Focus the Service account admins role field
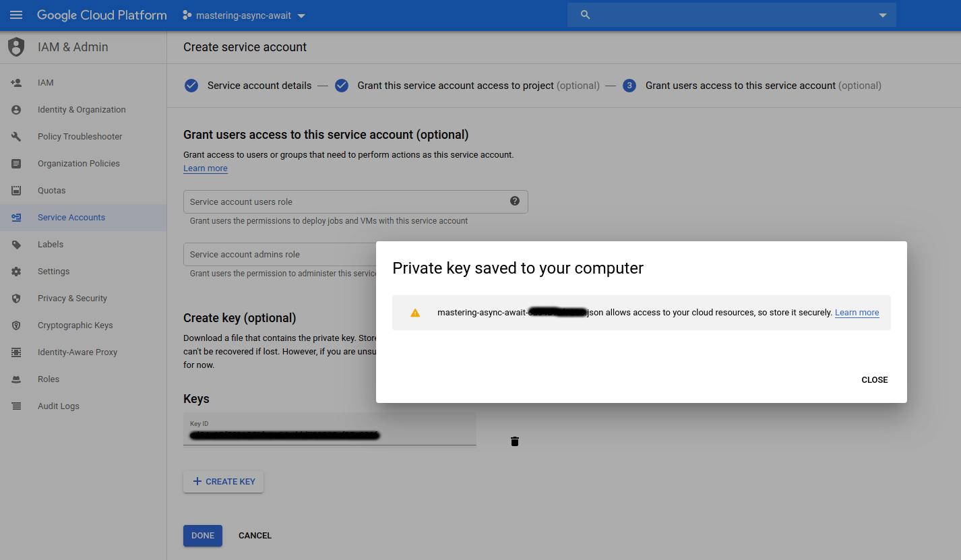The image size is (961, 560). 280,254
